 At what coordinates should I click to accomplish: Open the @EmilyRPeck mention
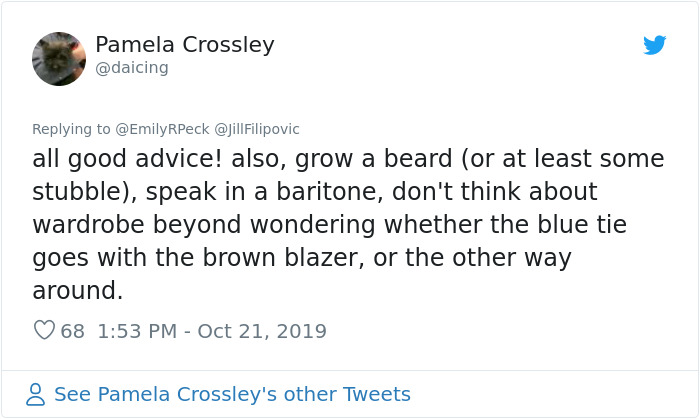(163, 129)
